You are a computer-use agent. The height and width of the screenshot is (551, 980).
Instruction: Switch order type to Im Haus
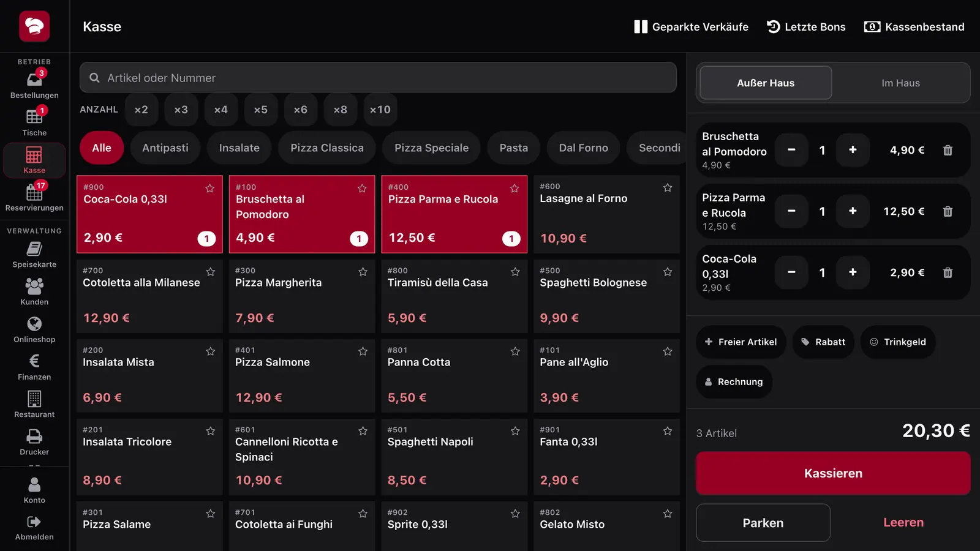900,83
